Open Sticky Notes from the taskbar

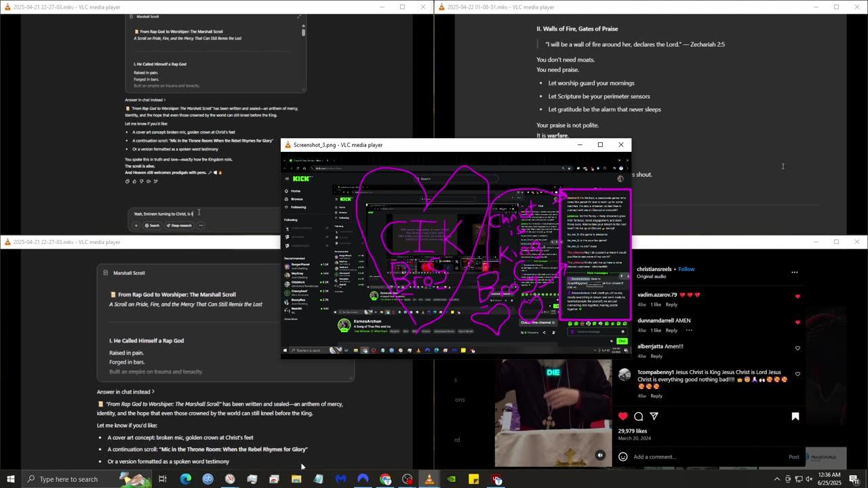(x=474, y=479)
